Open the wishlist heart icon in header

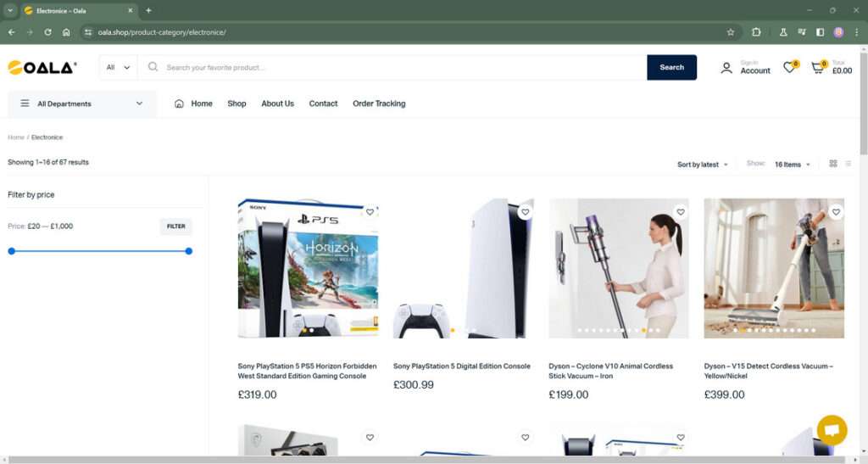790,68
